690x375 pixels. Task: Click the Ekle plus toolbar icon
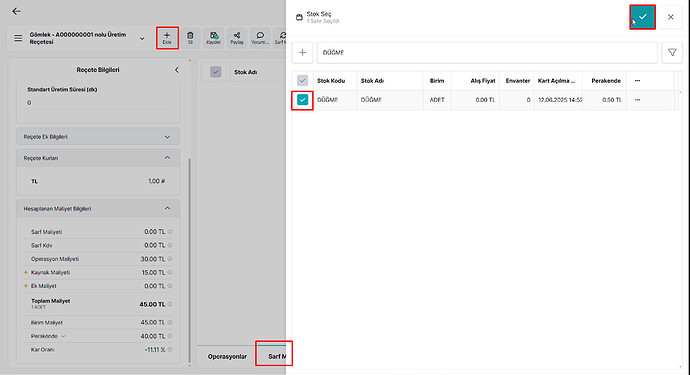(x=167, y=38)
